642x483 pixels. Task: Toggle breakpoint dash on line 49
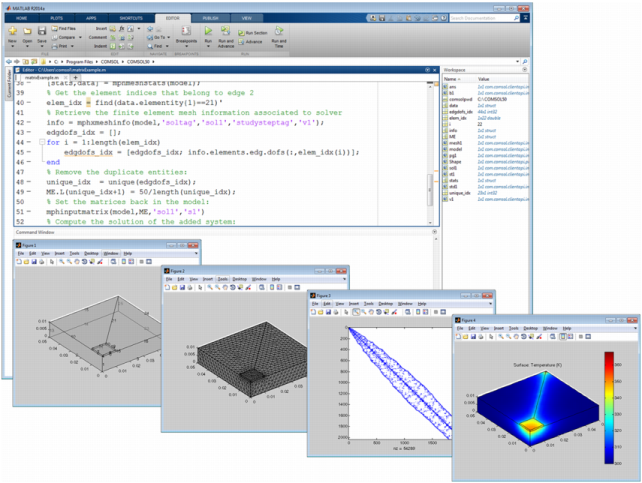(x=29, y=192)
